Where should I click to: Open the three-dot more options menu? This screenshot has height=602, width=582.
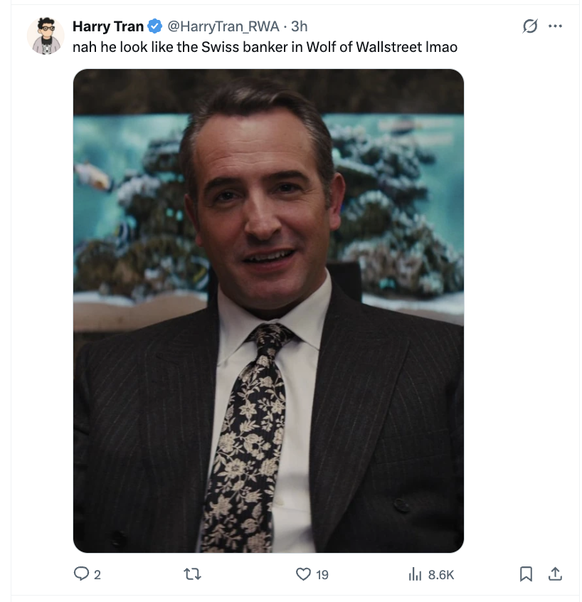tap(555, 26)
